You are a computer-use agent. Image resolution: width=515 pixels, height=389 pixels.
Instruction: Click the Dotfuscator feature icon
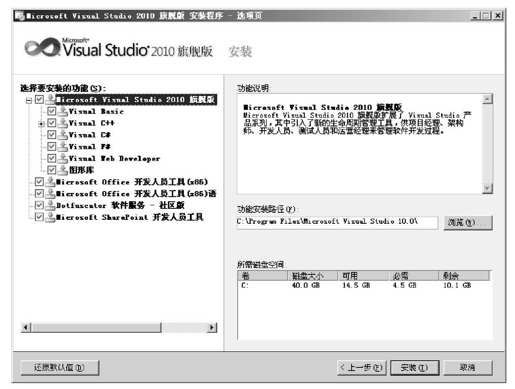[50, 205]
